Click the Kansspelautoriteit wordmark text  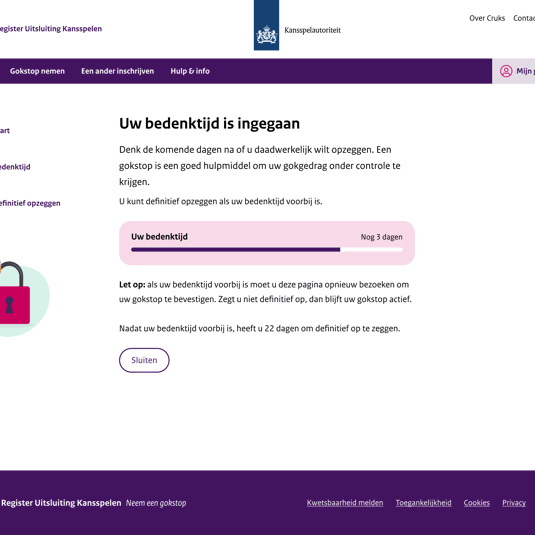point(313,30)
